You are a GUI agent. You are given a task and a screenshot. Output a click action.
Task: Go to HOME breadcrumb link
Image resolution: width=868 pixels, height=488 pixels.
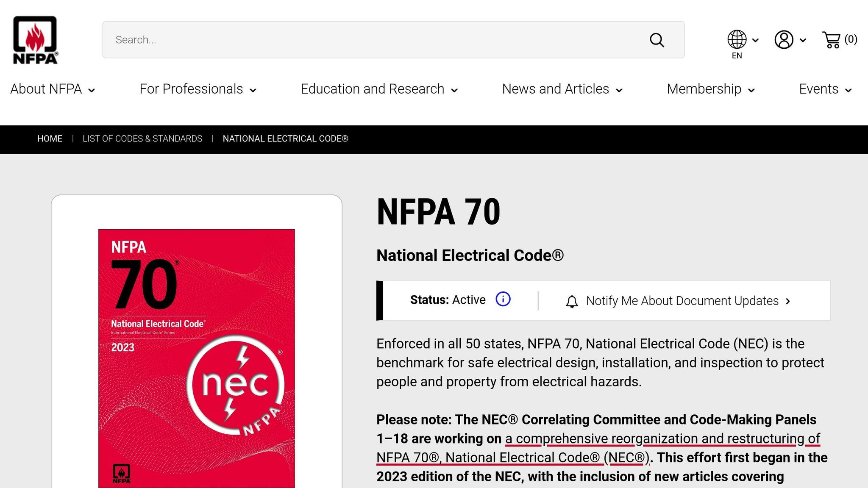50,139
